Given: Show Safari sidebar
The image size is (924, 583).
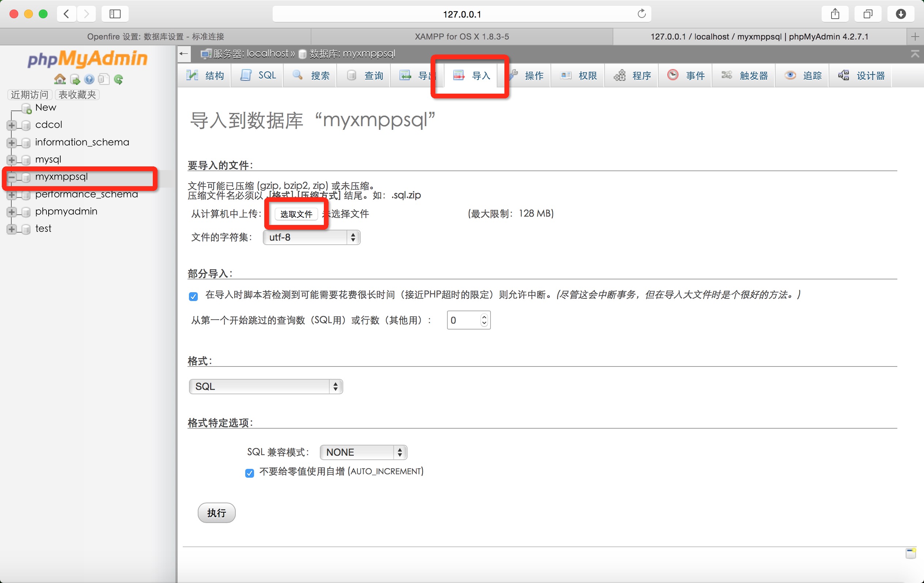Looking at the screenshot, I should pos(115,14).
